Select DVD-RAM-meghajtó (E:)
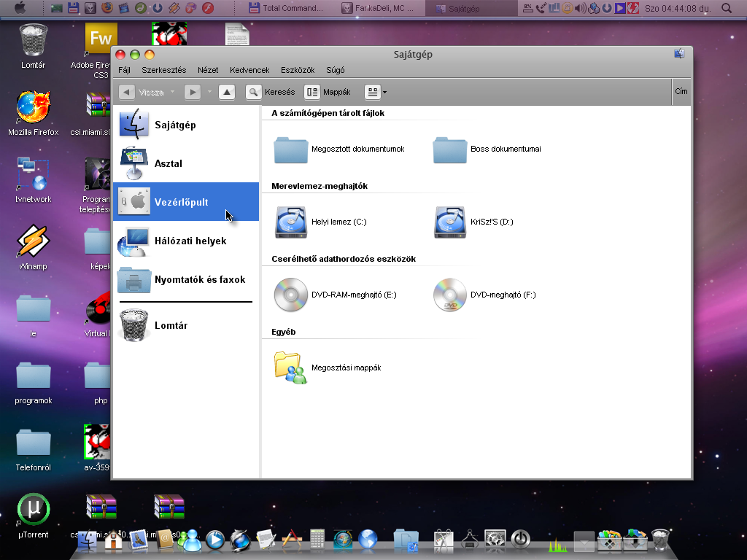Viewport: 747px width, 560px height. tap(336, 295)
